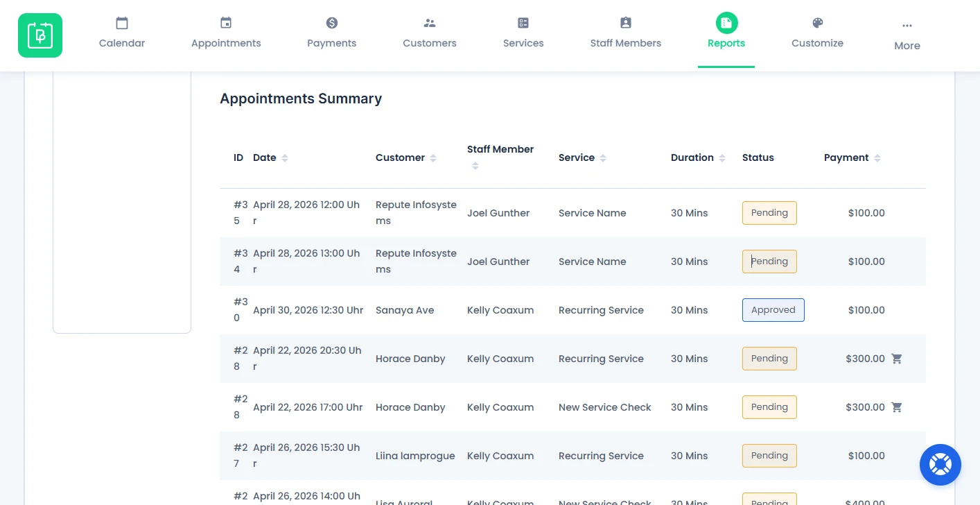Click Horace Danby in the 20:30 row
The image size is (980, 505).
click(410, 359)
